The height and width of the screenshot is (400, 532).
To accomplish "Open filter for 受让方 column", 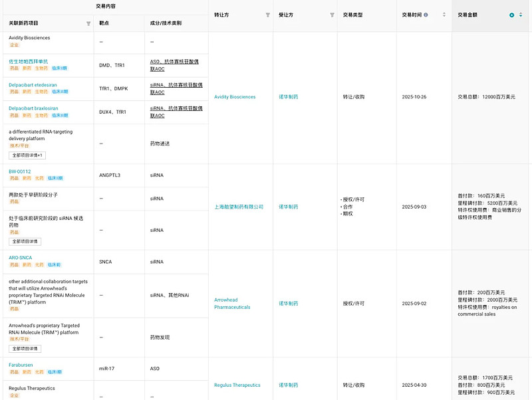I will click(332, 15).
